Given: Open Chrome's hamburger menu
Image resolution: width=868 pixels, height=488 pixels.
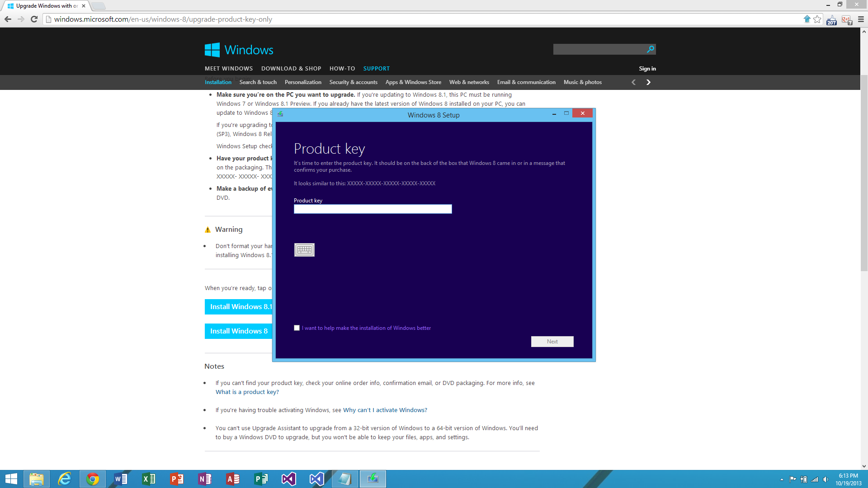Looking at the screenshot, I should tap(861, 19).
